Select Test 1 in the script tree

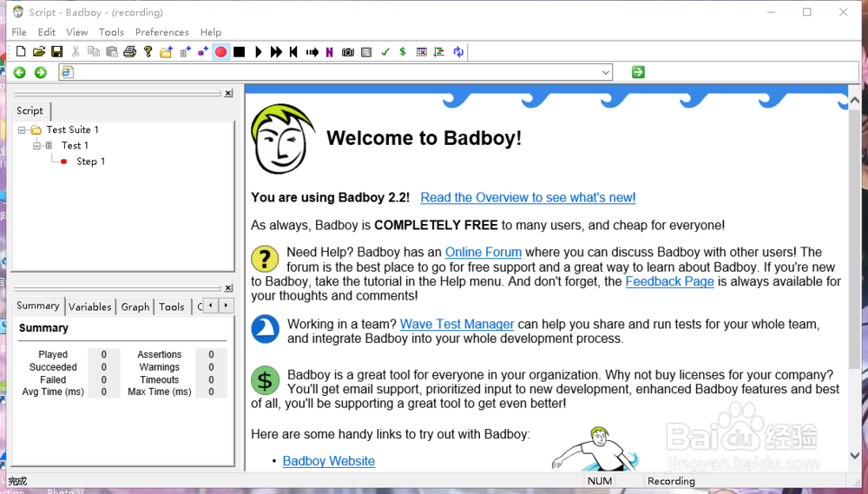75,146
